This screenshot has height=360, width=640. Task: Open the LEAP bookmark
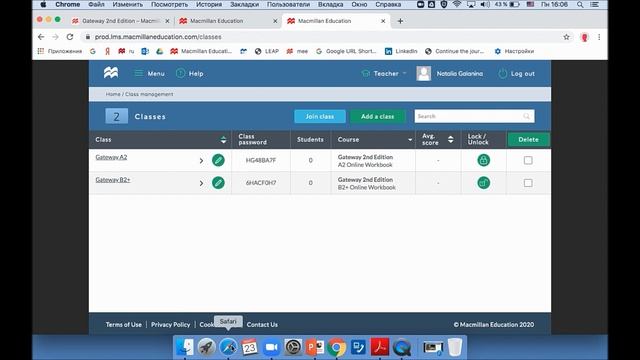tap(267, 51)
